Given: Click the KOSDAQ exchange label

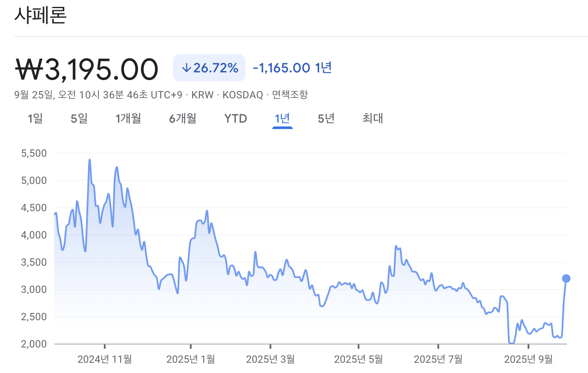Looking at the screenshot, I should pos(242,95).
